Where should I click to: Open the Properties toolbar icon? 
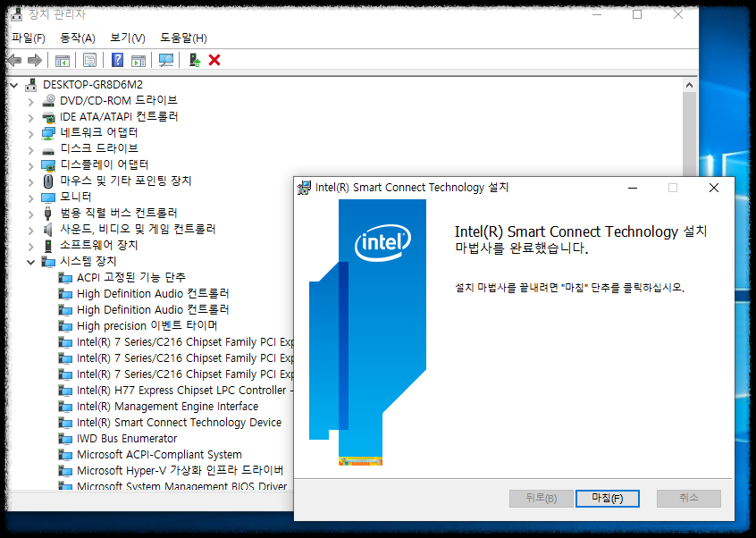(89, 60)
